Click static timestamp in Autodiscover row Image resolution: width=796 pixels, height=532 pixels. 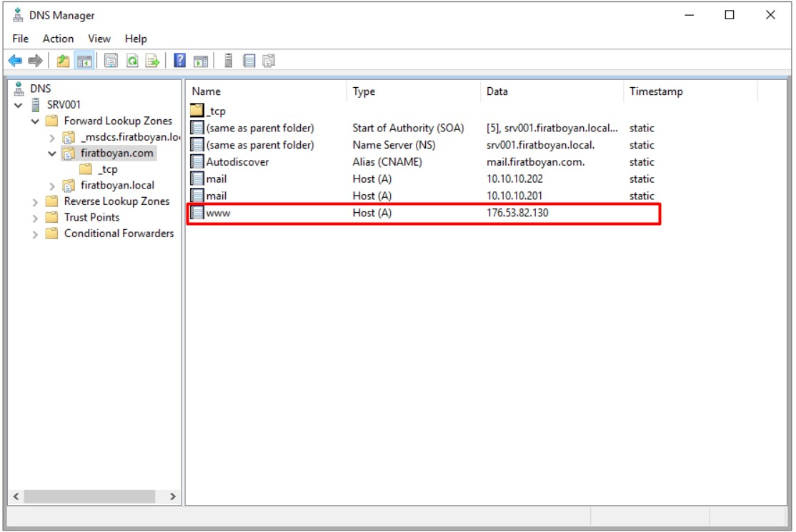click(642, 162)
